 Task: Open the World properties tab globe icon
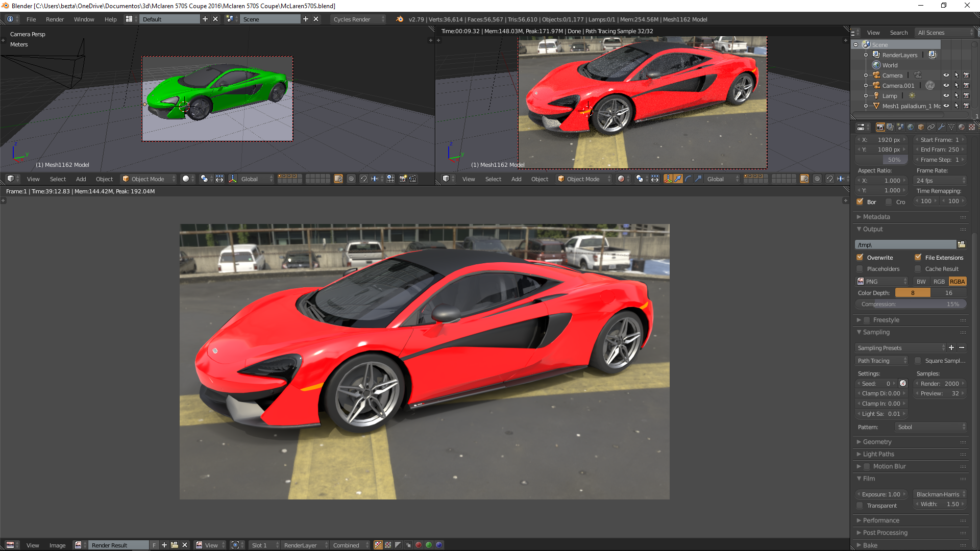click(x=911, y=127)
